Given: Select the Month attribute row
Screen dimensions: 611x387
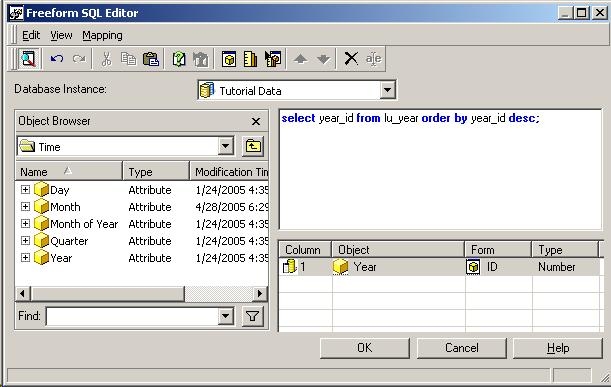Looking at the screenshot, I should click(142, 207).
